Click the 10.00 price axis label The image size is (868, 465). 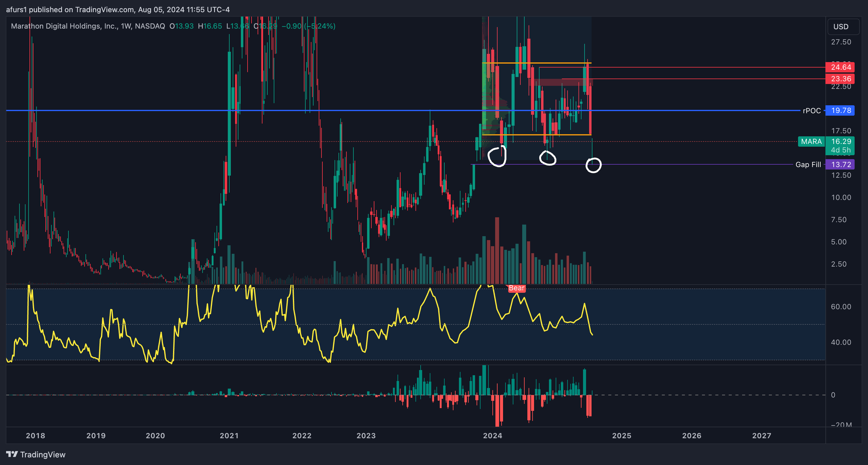(841, 198)
